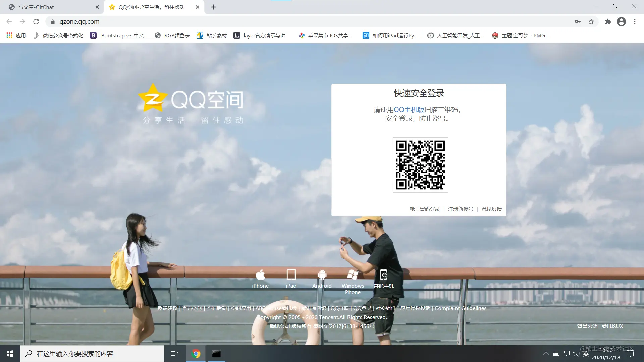
Task: Open QQ互联 footer link
Action: pos(340,308)
